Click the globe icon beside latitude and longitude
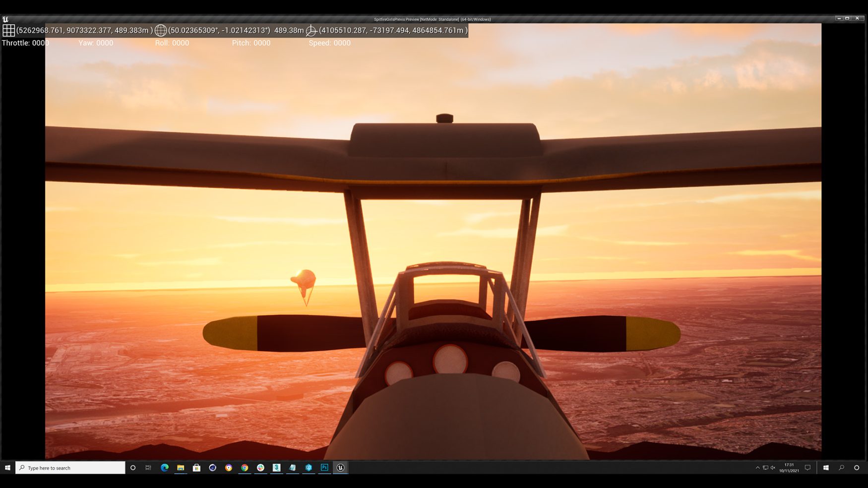Image resolution: width=868 pixels, height=488 pixels. tap(160, 30)
